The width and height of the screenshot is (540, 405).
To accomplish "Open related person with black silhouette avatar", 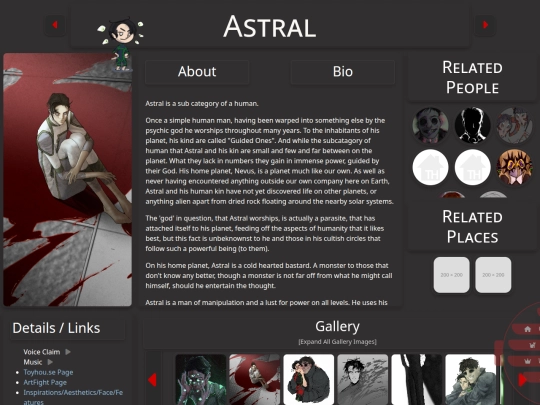I will [472, 125].
